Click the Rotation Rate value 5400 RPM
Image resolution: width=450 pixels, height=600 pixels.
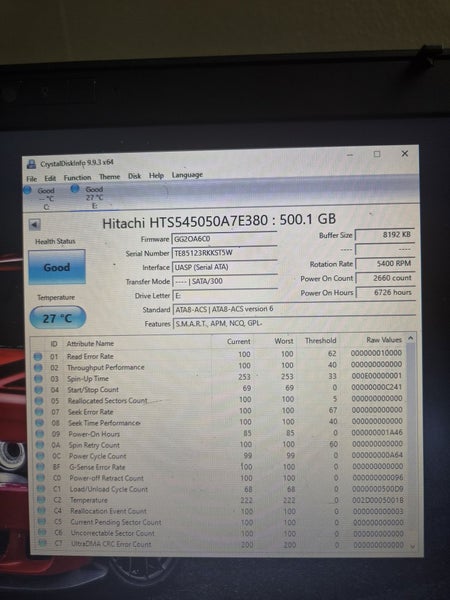point(385,264)
